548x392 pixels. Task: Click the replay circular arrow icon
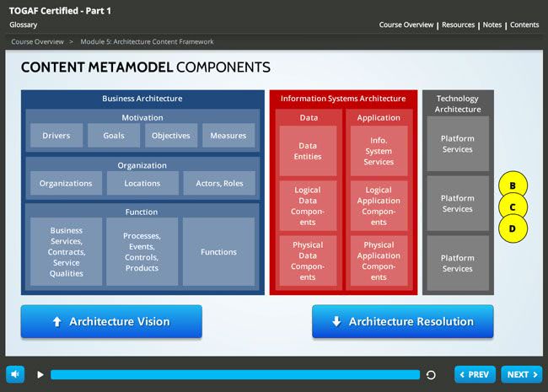[431, 375]
